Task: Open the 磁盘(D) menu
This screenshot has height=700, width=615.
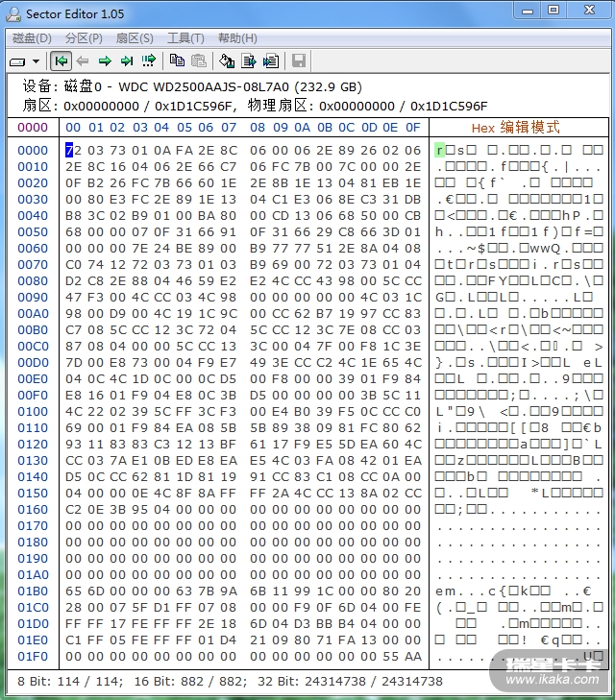Action: tap(32, 38)
